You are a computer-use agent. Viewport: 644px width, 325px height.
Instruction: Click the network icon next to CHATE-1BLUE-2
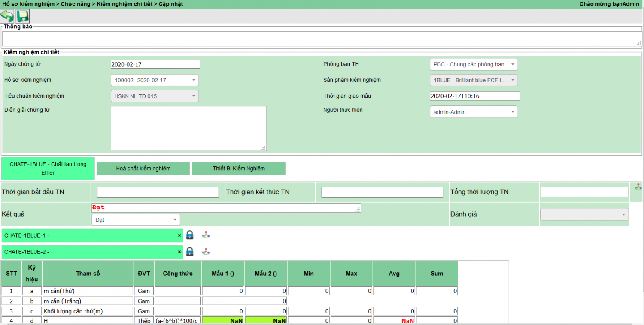[x=206, y=252]
